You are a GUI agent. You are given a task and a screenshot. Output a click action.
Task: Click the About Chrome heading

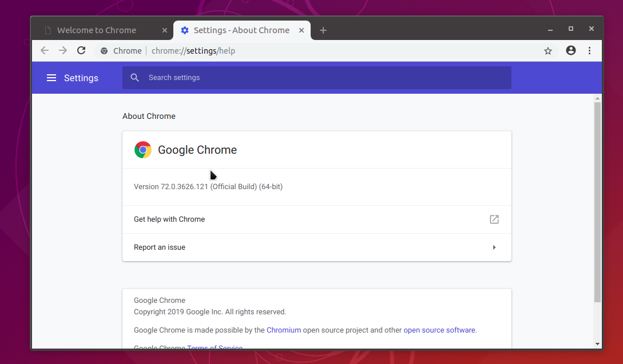pyautogui.click(x=149, y=116)
